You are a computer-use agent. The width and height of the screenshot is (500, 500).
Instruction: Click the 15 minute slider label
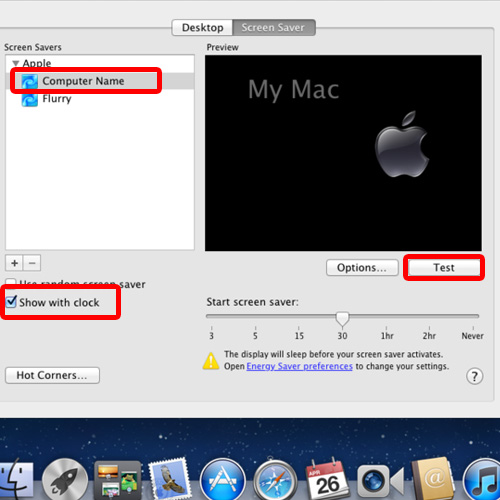coord(299,336)
